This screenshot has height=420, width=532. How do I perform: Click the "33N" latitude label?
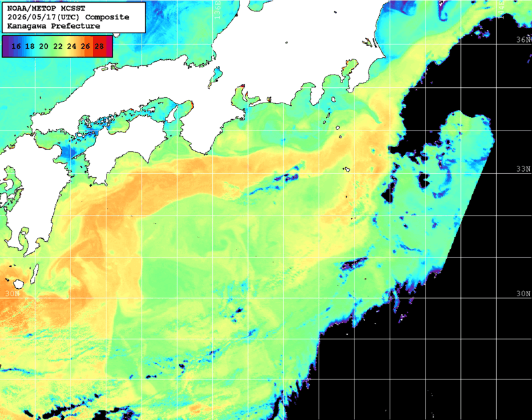pos(523,169)
